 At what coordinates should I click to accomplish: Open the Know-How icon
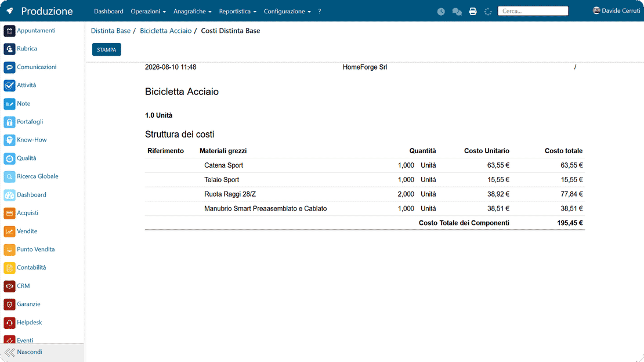pyautogui.click(x=9, y=140)
